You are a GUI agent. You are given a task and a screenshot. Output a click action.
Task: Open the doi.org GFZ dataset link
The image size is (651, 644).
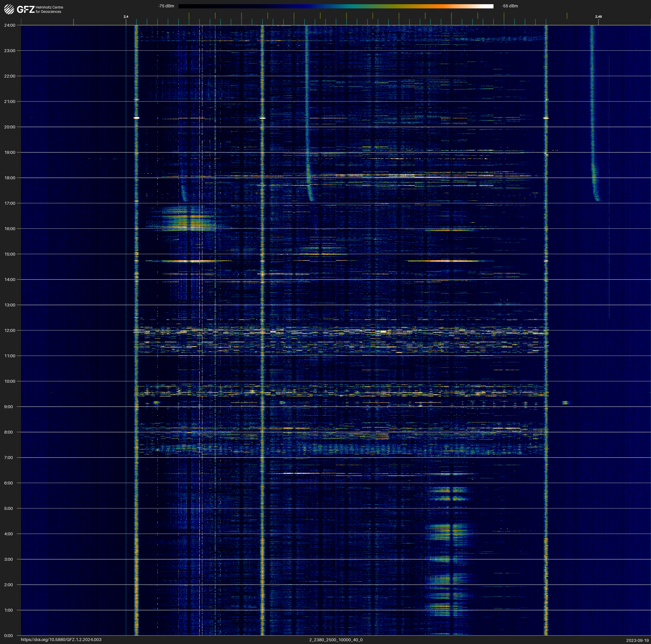tap(61, 640)
